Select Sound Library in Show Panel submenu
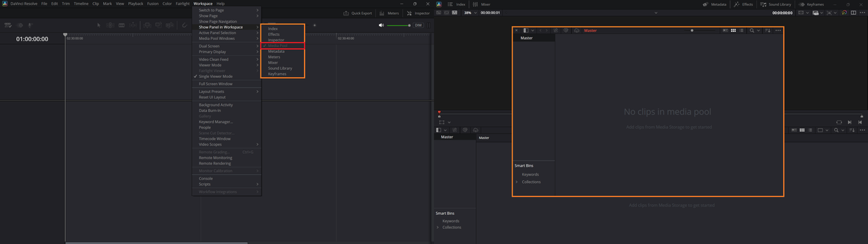The height and width of the screenshot is (244, 868). tap(282, 68)
